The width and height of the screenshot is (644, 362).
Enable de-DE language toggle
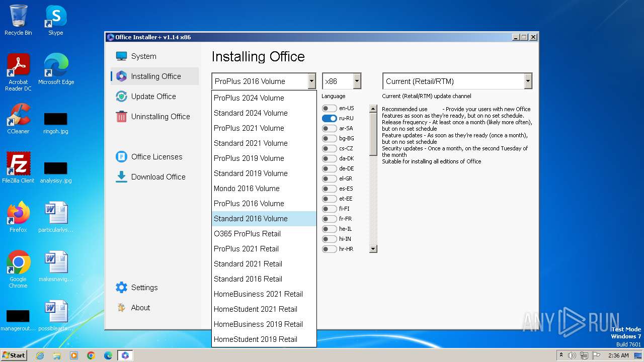[330, 168]
